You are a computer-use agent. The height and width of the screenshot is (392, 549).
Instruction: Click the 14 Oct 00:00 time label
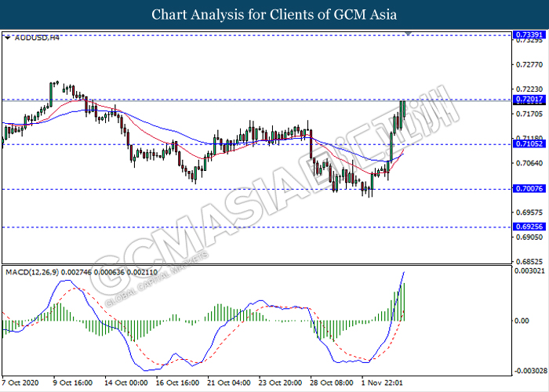click(126, 383)
